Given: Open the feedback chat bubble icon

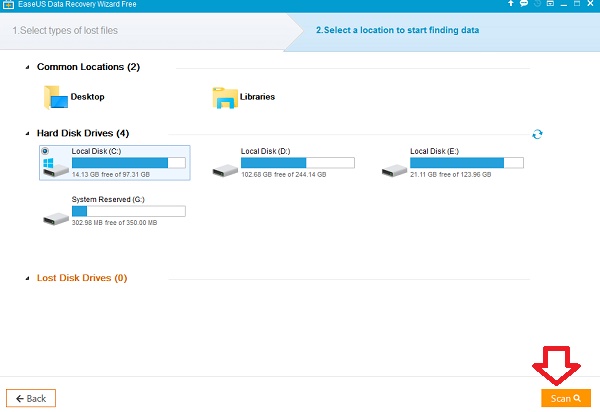Looking at the screenshot, I should point(524,3).
